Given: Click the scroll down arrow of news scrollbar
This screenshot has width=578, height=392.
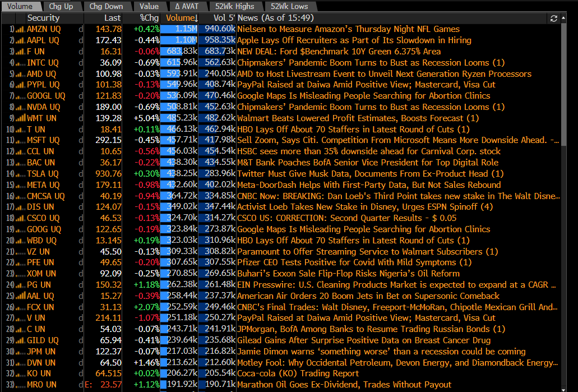Looking at the screenshot, I should coord(563,389).
